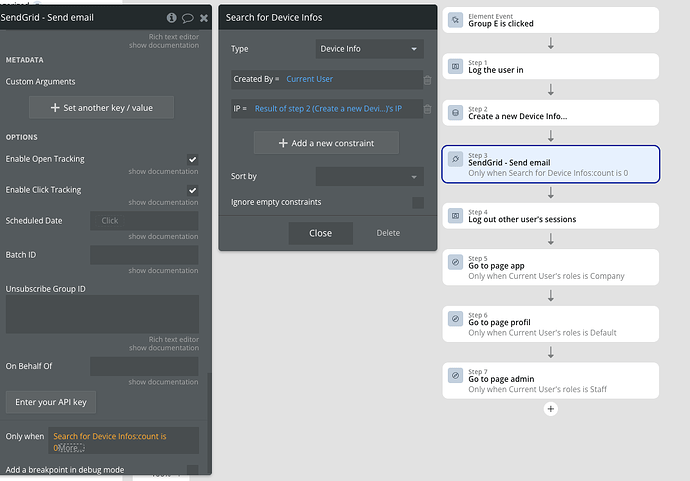
Task: Click the Scheduled Date input field
Action: [144, 221]
